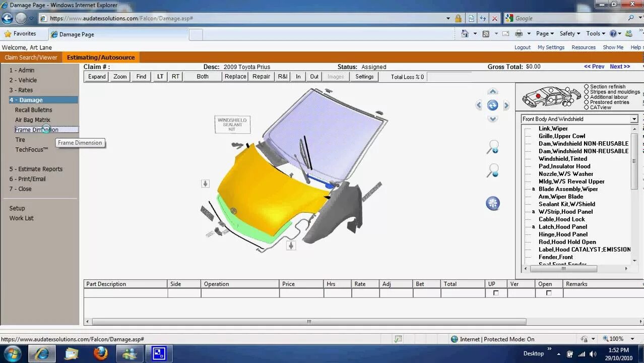644x363 pixels.
Task: Reset diagram rotation with center refresh icon
Action: coord(493,105)
